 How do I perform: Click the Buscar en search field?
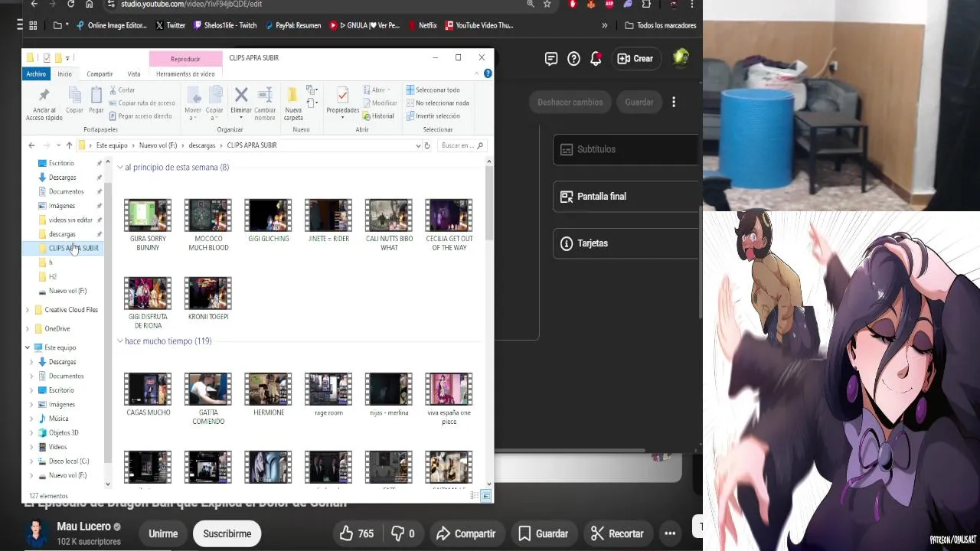tap(462, 145)
